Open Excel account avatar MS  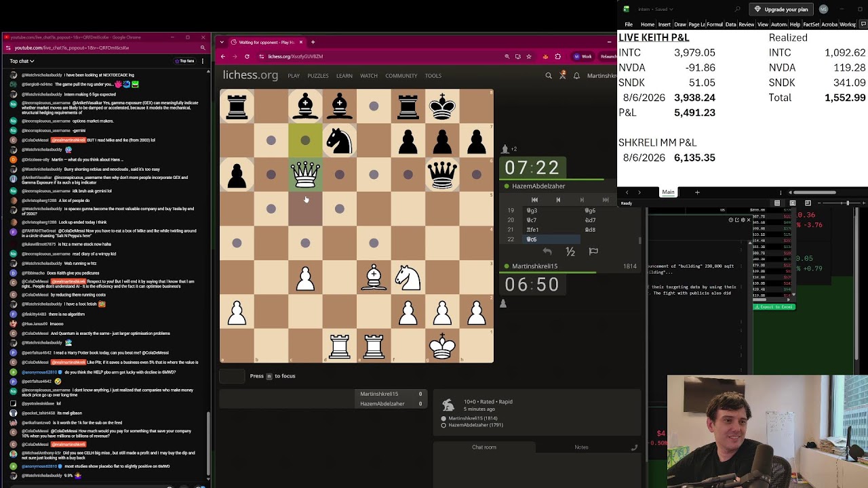click(x=823, y=9)
